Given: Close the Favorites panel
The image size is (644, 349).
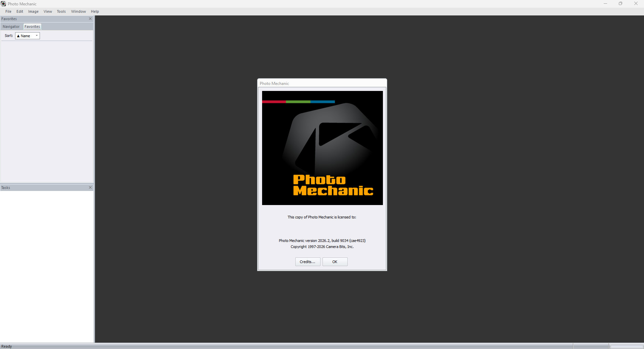Looking at the screenshot, I should (x=90, y=19).
